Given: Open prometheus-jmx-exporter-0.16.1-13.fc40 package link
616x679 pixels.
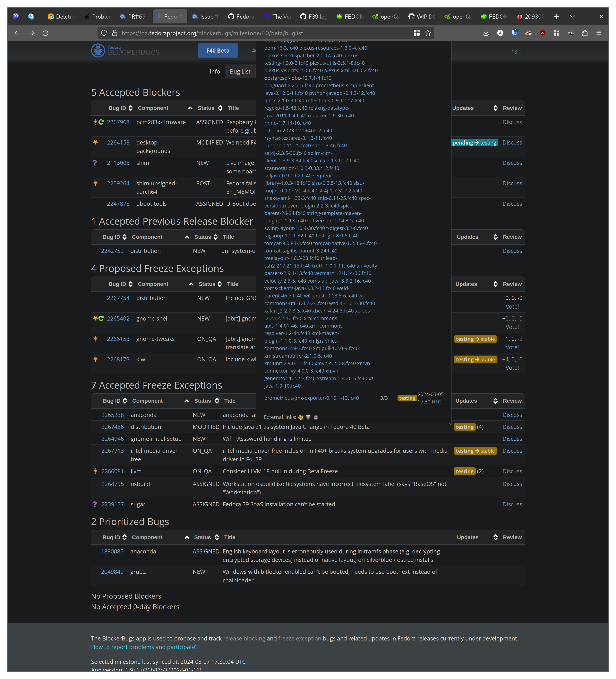Looking at the screenshot, I should coord(311,398).
